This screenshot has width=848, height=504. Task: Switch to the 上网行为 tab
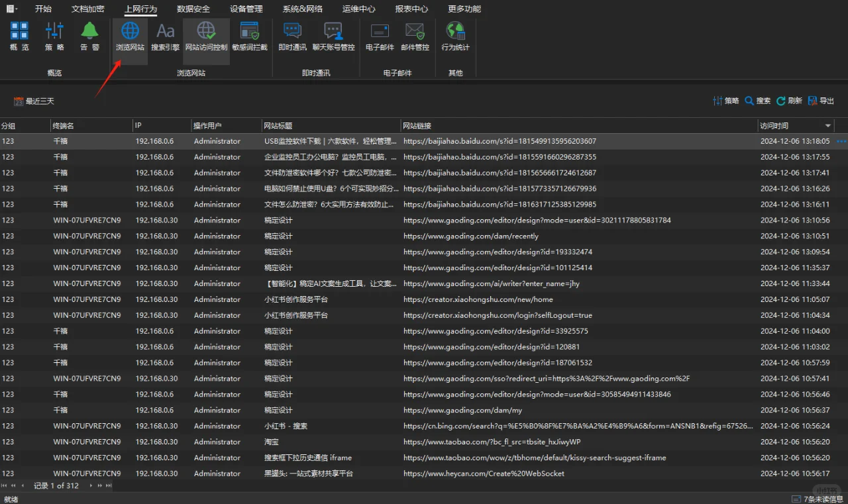[140, 9]
